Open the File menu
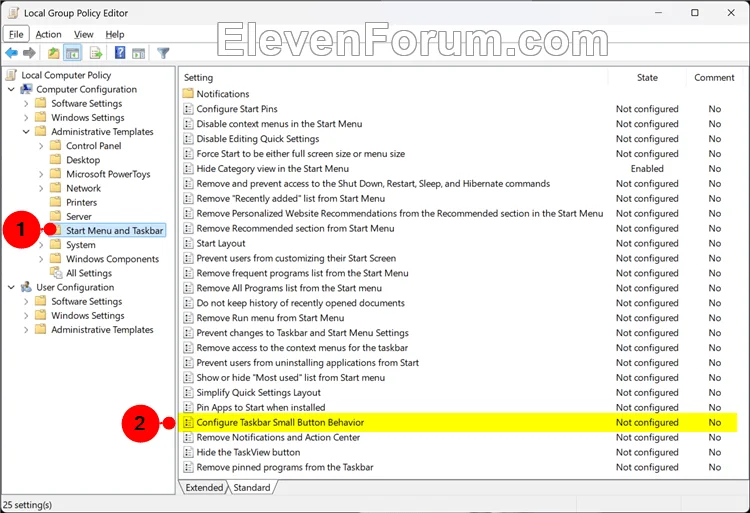 (16, 34)
